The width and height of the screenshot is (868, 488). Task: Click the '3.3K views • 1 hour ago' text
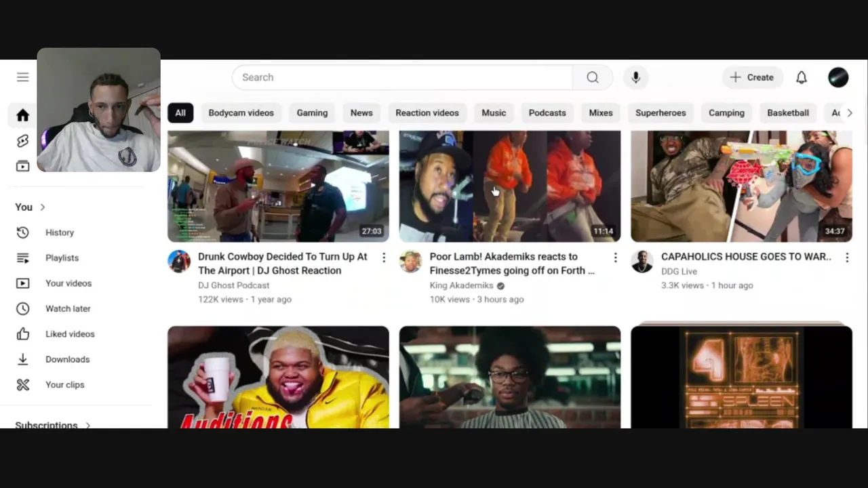pos(707,285)
